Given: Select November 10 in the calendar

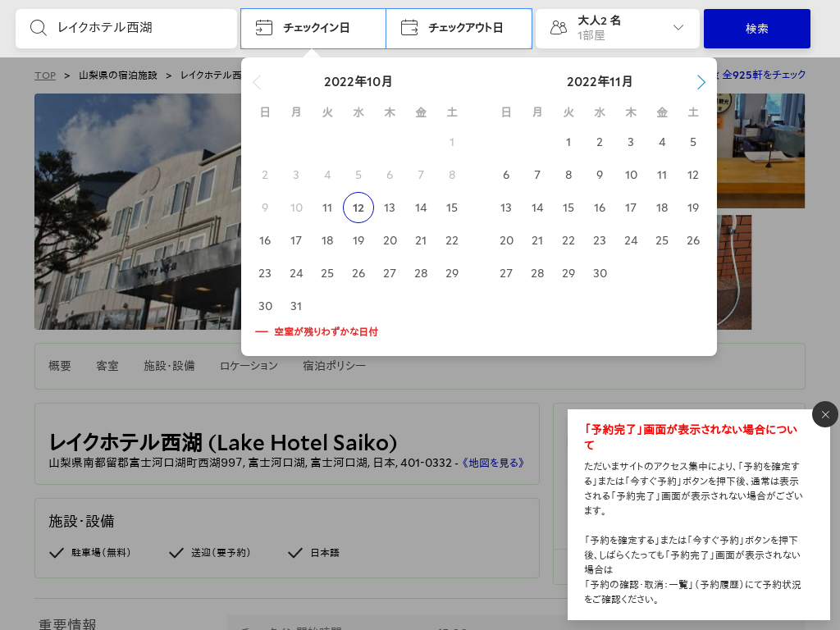Looking at the screenshot, I should (631, 175).
